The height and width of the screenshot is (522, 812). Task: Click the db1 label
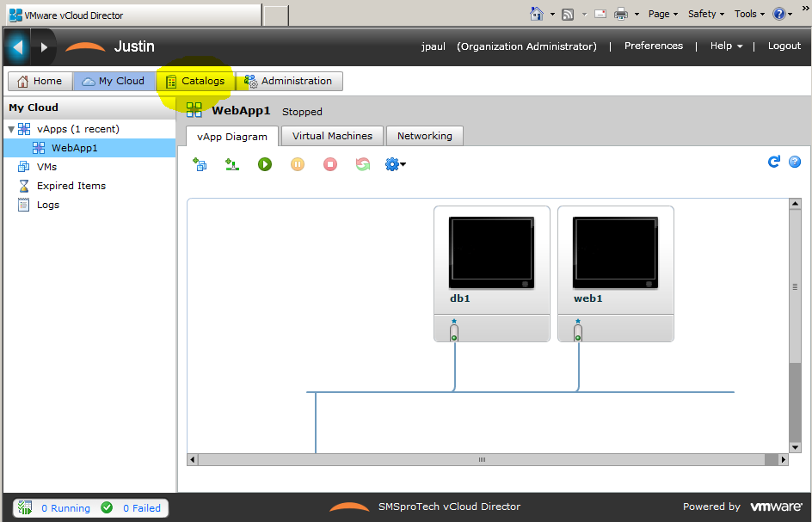(460, 298)
